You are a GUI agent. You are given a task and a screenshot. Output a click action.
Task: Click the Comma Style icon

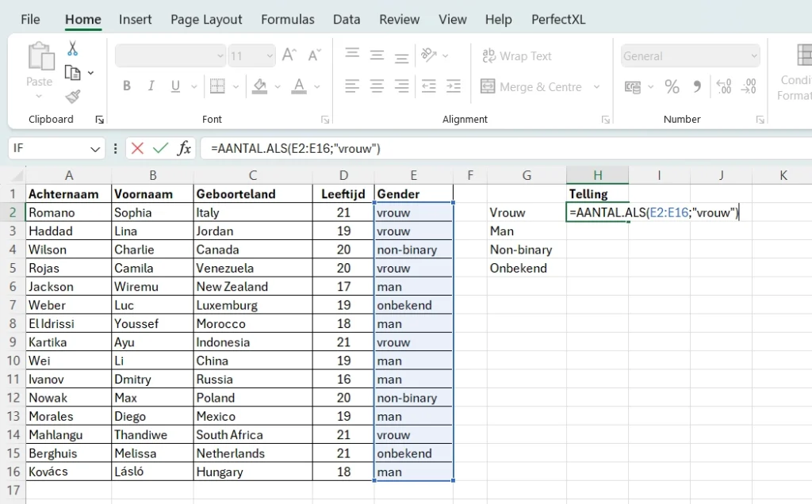click(696, 87)
